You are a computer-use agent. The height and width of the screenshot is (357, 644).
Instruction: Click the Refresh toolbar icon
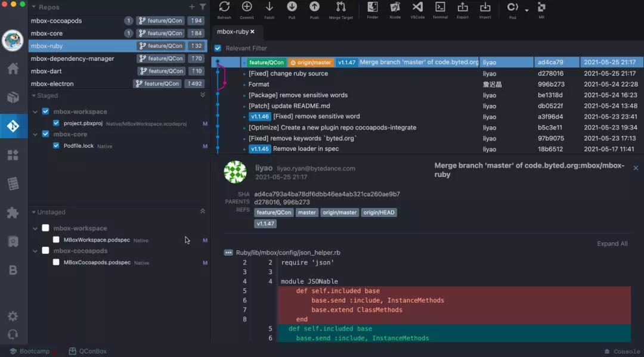pyautogui.click(x=224, y=8)
